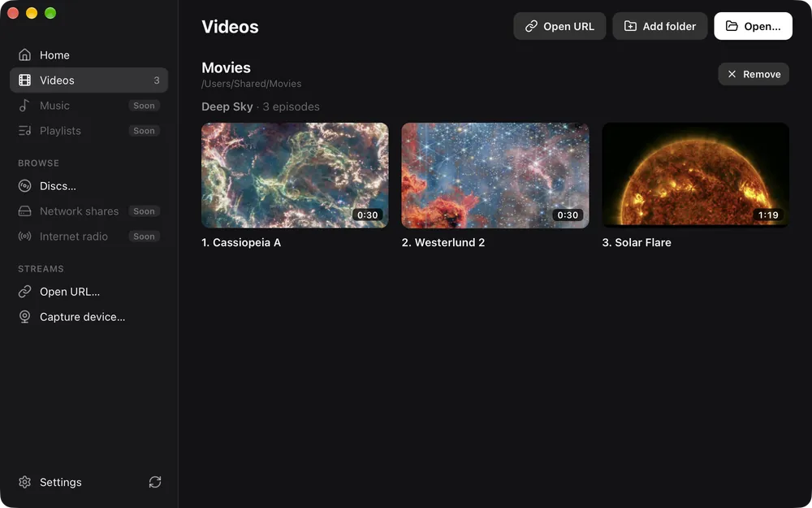
Task: Click the Soon badge next to Network shares
Action: click(144, 211)
